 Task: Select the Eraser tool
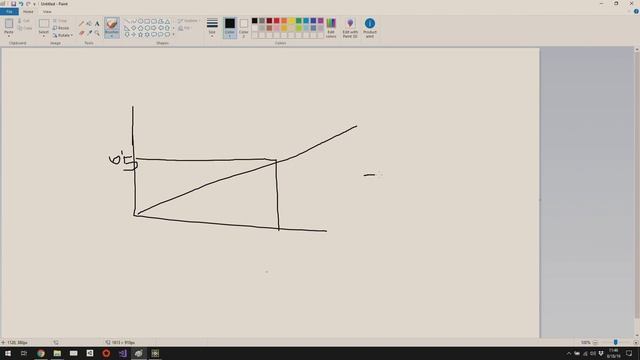coord(81,33)
